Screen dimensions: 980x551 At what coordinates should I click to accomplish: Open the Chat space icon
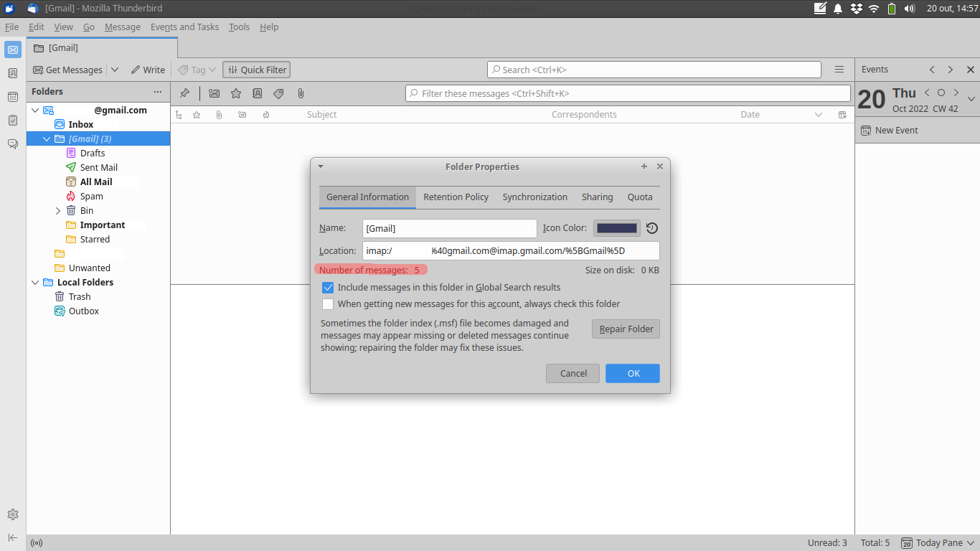click(x=13, y=143)
